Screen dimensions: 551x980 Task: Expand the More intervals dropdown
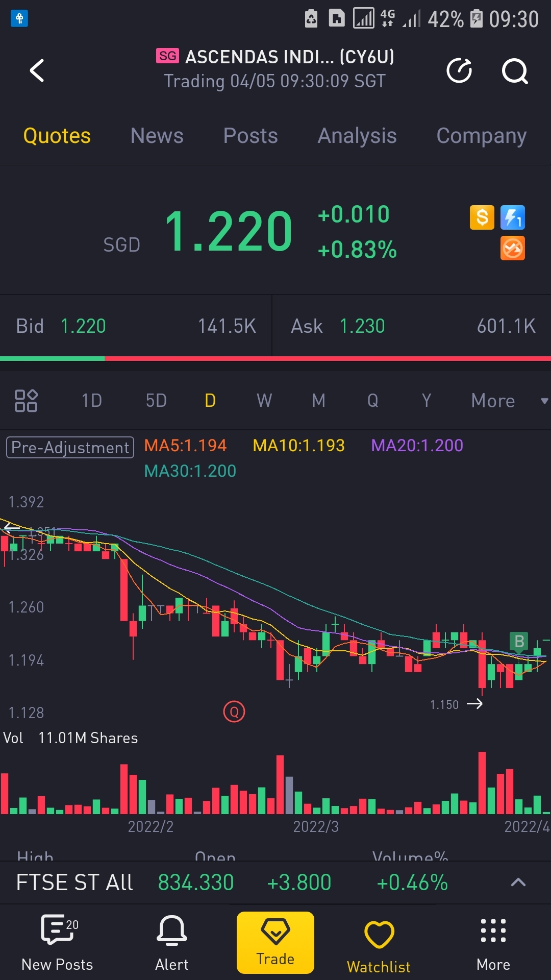pos(509,401)
